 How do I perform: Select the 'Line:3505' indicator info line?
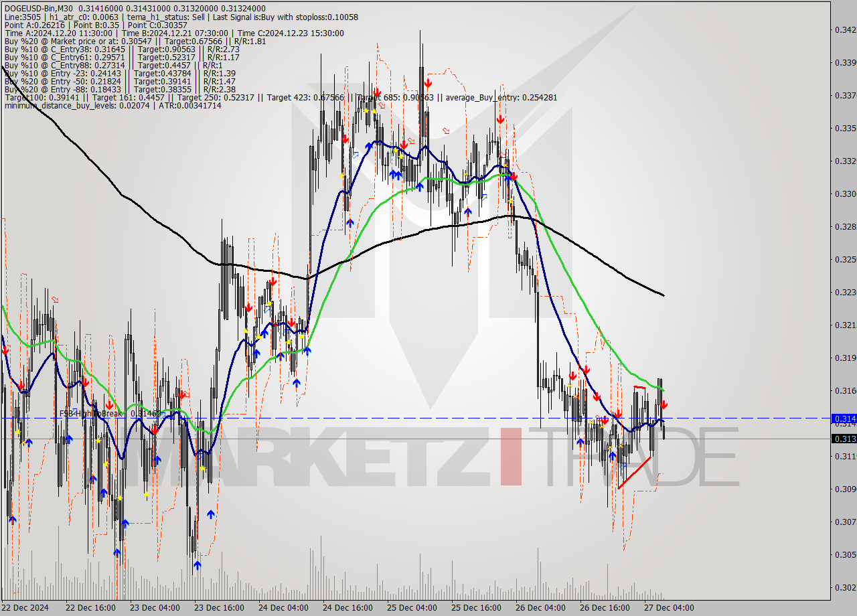pyautogui.click(x=181, y=17)
